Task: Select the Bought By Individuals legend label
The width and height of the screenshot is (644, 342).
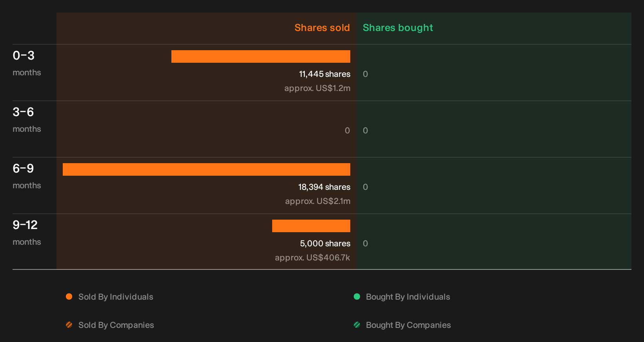Action: coord(408,297)
